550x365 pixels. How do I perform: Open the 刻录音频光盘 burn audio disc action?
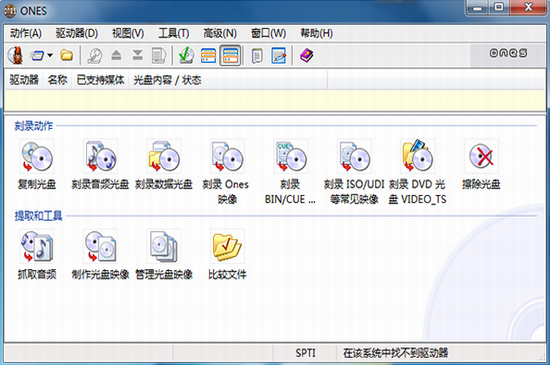(x=100, y=156)
